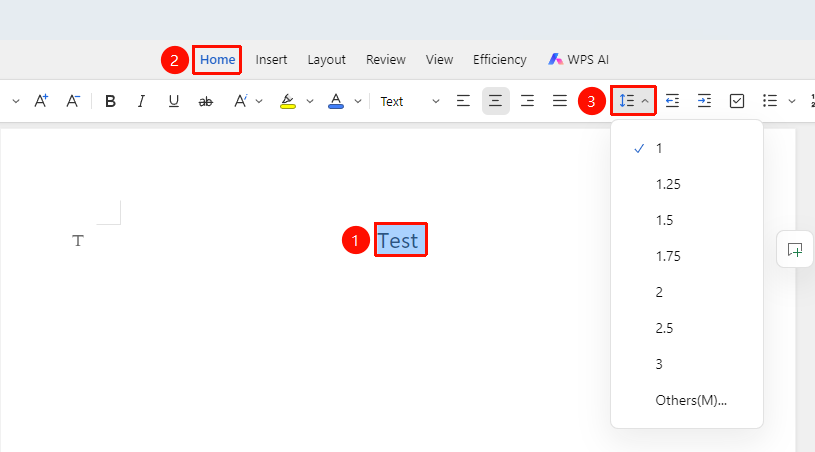
Task: Expand the dropdown arrow before the A+ icon
Action: [x=16, y=101]
